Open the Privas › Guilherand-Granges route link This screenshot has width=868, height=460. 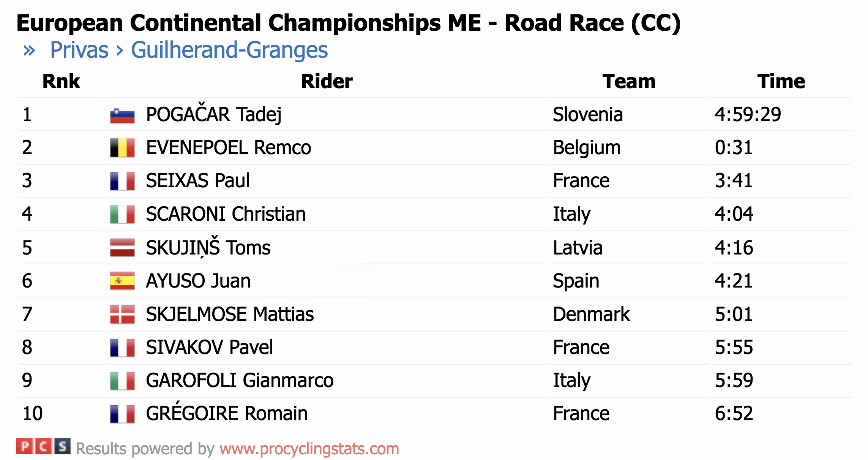189,50
